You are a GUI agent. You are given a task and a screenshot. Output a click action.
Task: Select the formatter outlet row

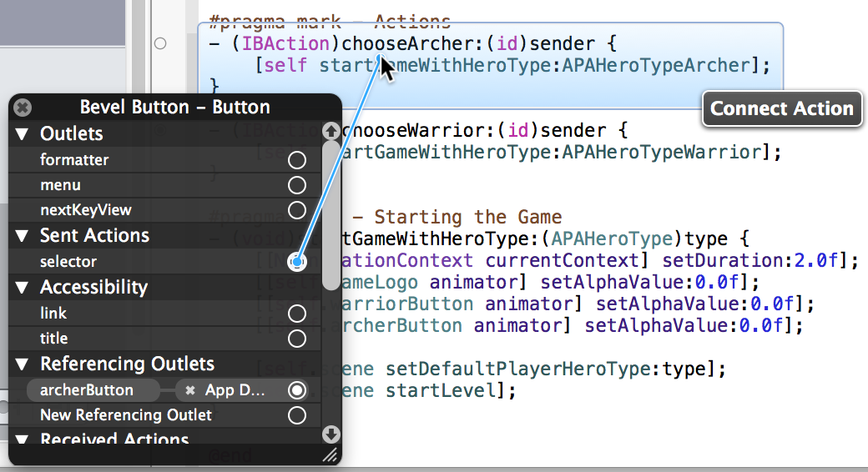(165, 160)
